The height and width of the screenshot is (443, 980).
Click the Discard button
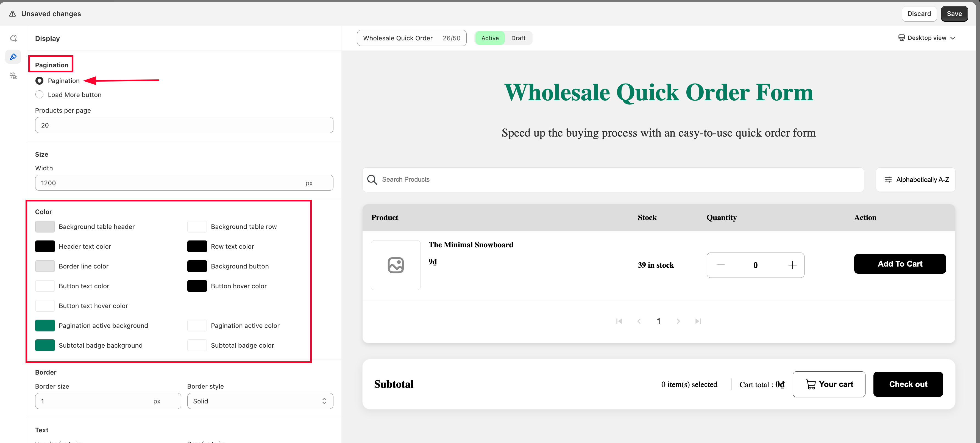point(919,14)
